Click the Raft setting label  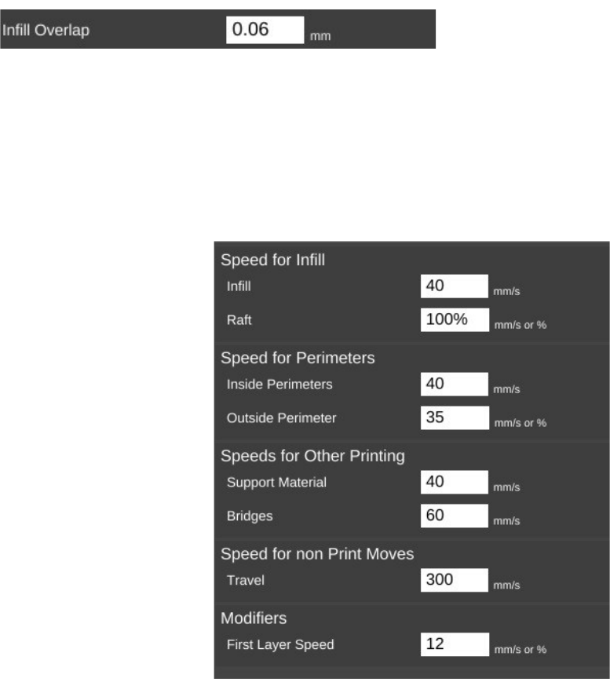(x=238, y=320)
